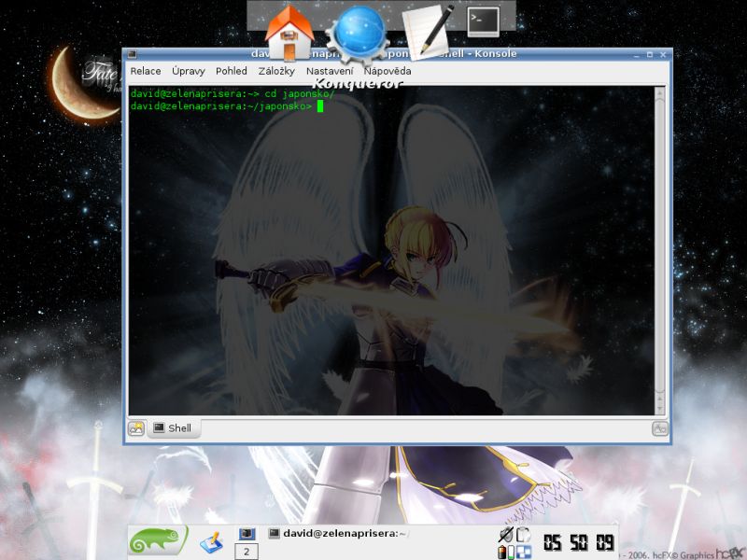Click the close session button in Konsole's tab bar
This screenshot has width=747, height=560.
coord(660,428)
